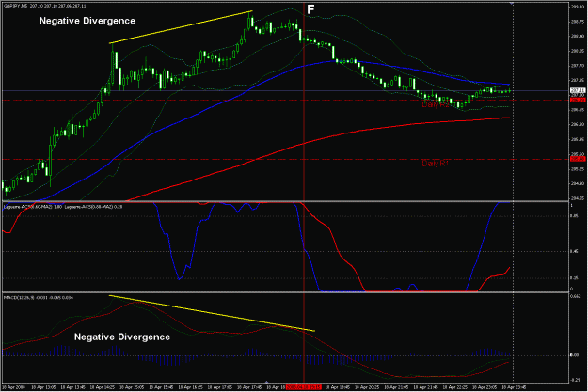Click the GBPJPY,M5 chart title text

(x=44, y=6)
